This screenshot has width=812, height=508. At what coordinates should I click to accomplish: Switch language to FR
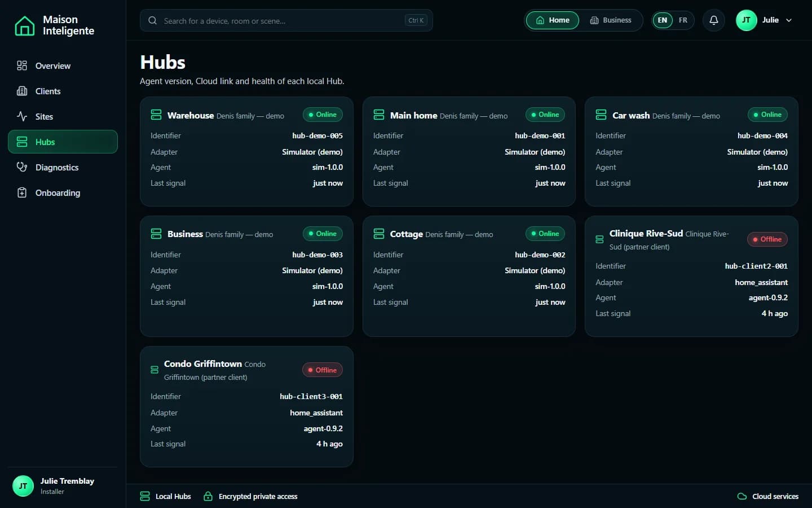pyautogui.click(x=683, y=20)
